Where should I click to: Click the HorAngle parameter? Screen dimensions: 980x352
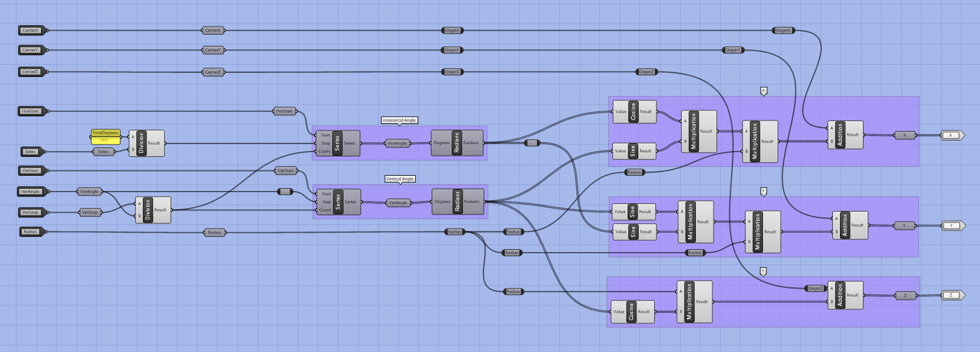coord(398,143)
